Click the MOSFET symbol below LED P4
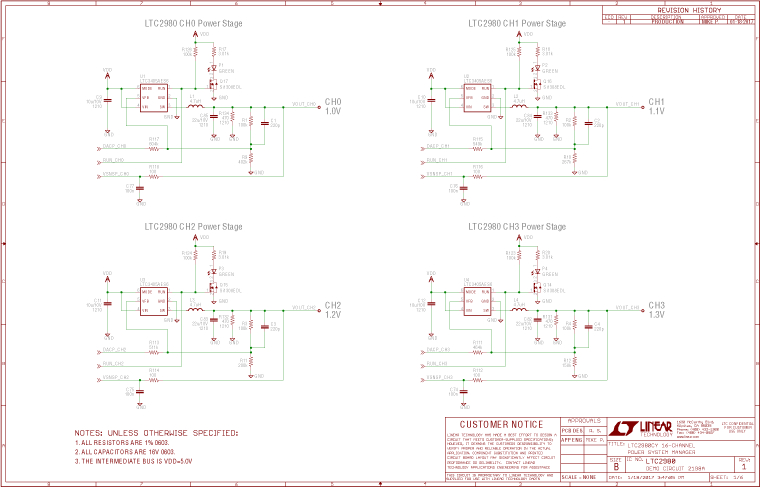This screenshot has width=760, height=487. point(536,288)
